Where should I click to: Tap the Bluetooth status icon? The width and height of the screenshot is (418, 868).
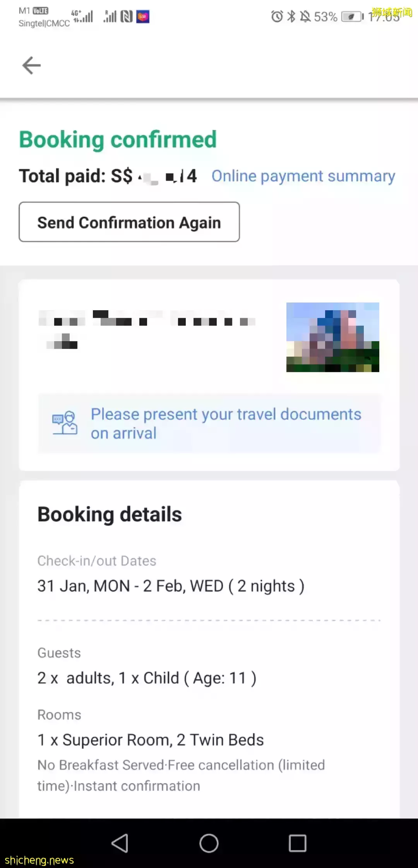[x=291, y=17]
